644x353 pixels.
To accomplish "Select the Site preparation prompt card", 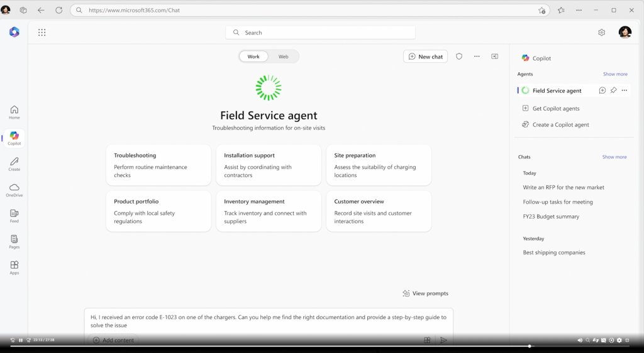I will pyautogui.click(x=379, y=165).
